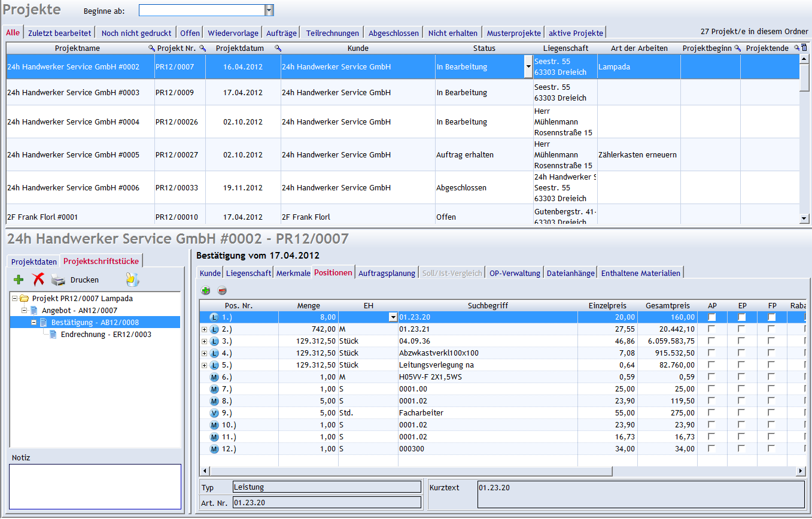The height and width of the screenshot is (519, 812).
Task: Click the L type icon of position 3.)
Action: coord(214,341)
